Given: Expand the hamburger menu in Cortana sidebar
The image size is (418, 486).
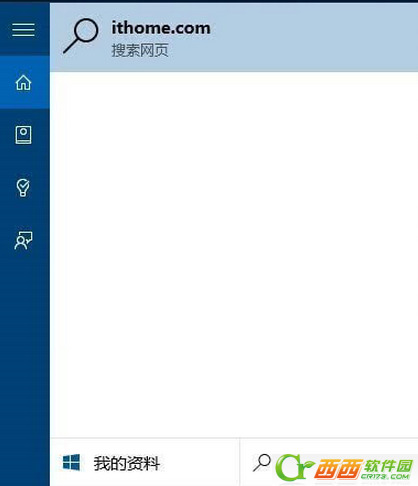Looking at the screenshot, I should pos(23,30).
